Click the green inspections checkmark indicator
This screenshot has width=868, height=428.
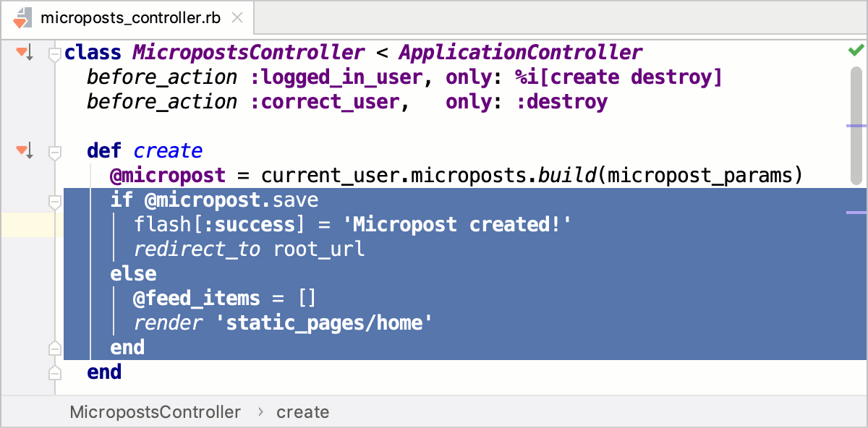(x=855, y=50)
